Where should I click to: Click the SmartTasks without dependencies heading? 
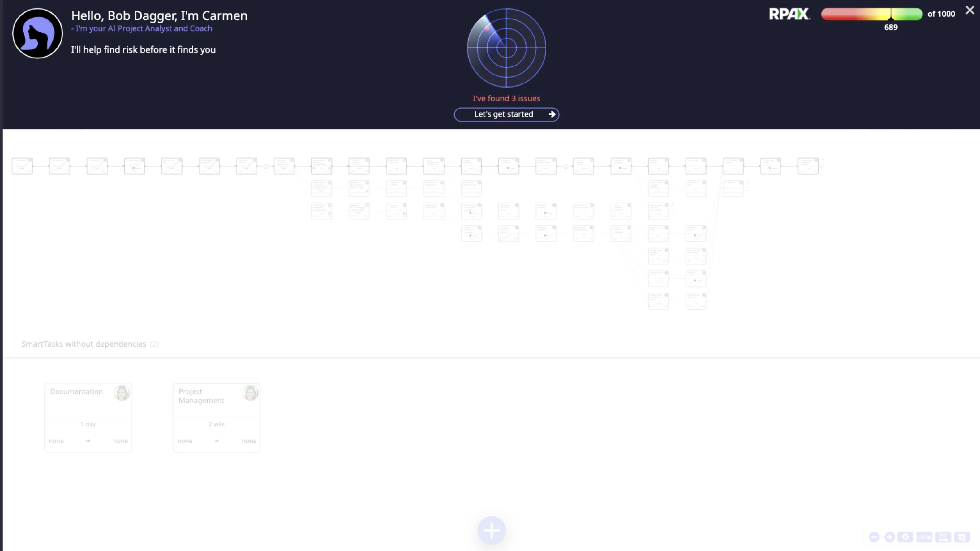tap(84, 344)
